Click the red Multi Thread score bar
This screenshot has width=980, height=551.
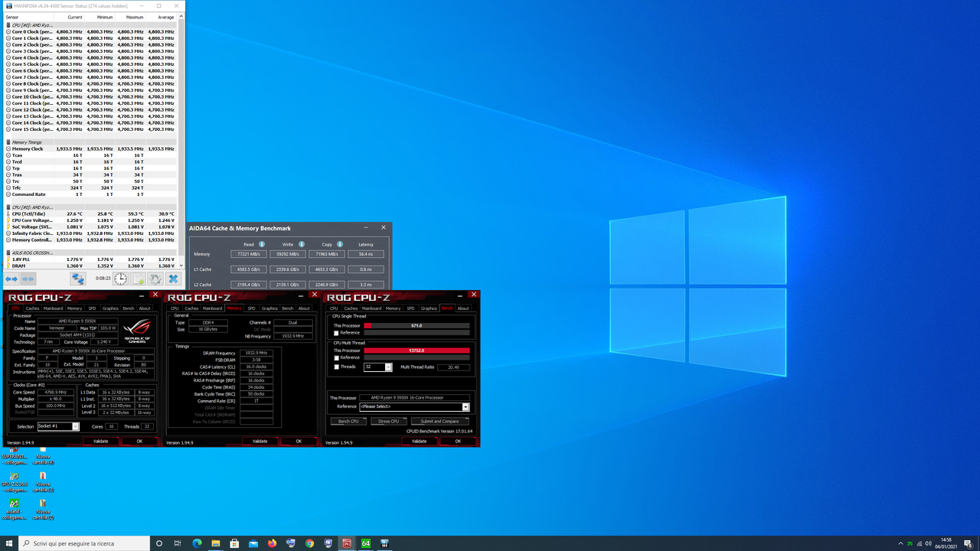(x=417, y=350)
